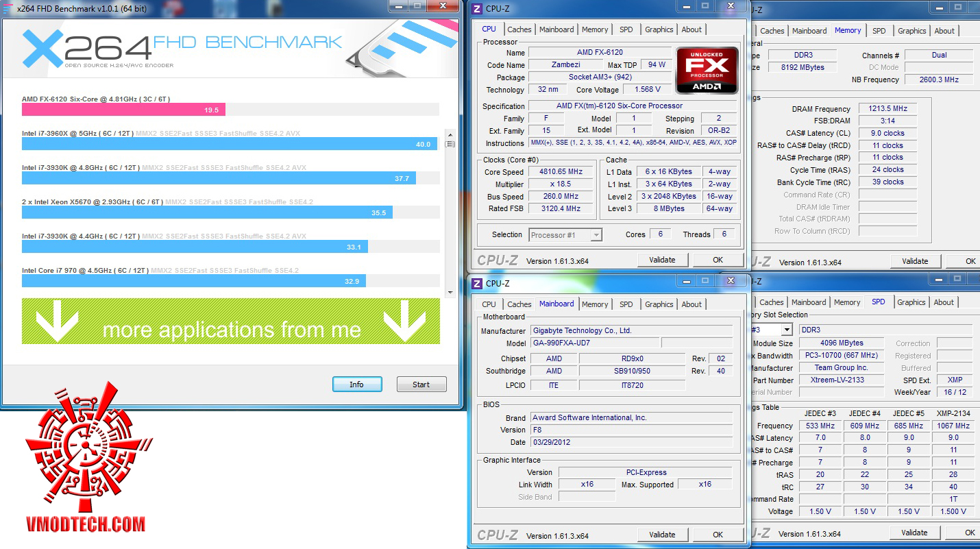Click Validate in the CPU-Z Mainboard window
This screenshot has width=980, height=549.
tap(662, 535)
